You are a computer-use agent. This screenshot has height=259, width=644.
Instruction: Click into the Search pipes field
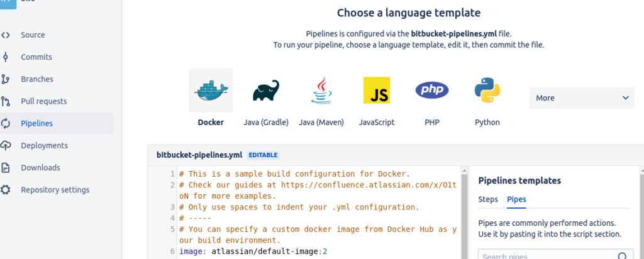pos(544,256)
